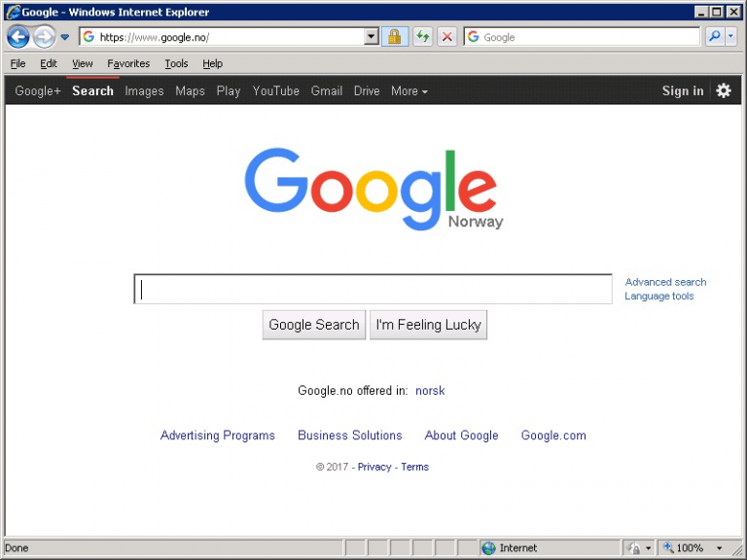This screenshot has width=747, height=560.
Task: Open the settings gear icon
Action: 724,90
